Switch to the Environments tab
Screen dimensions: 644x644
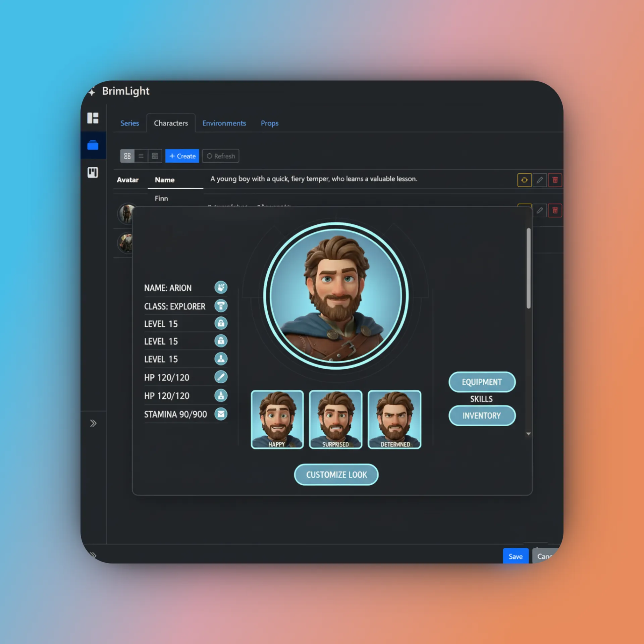224,123
